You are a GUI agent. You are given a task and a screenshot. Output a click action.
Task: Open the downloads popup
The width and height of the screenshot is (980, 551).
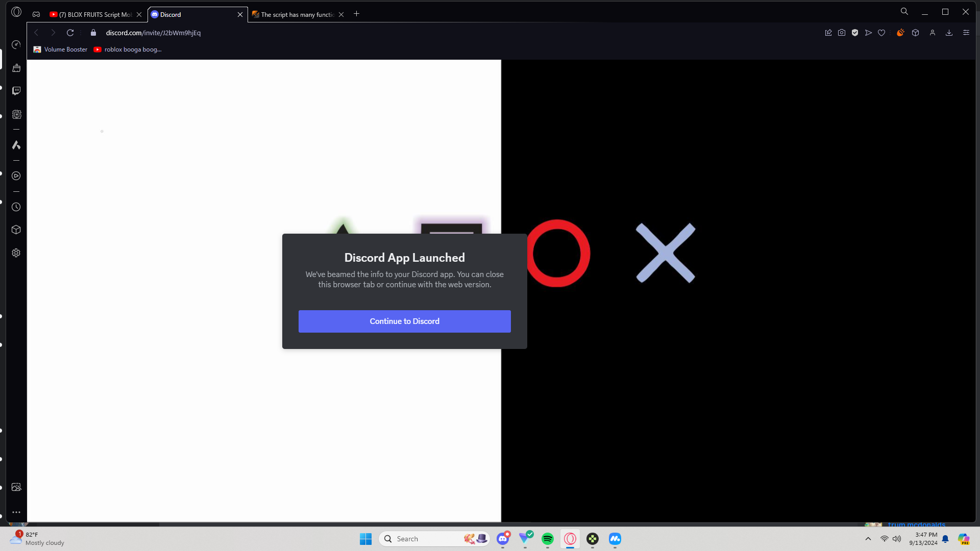click(x=949, y=33)
